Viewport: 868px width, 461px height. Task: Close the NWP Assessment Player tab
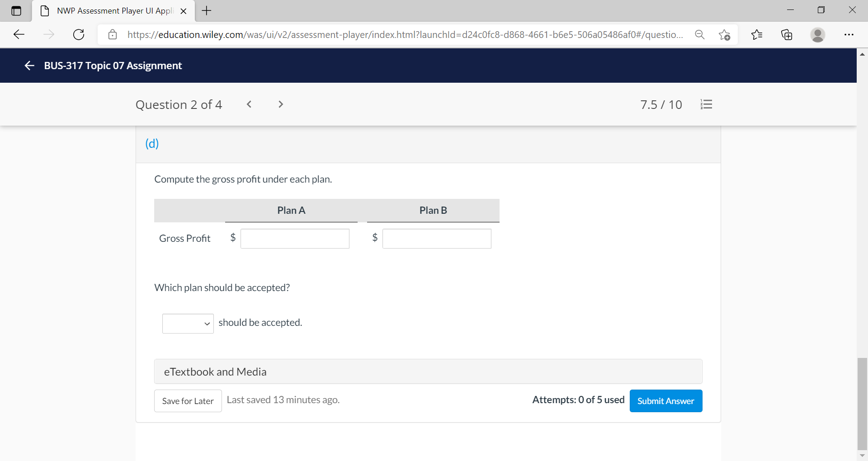point(184,11)
